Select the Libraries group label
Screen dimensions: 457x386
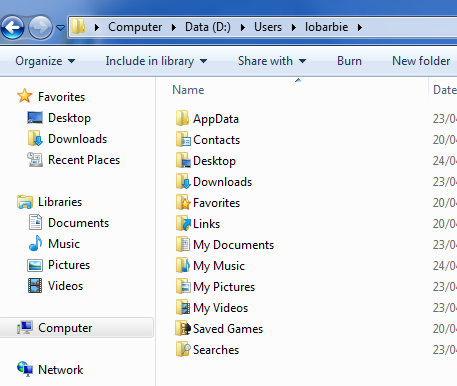(60, 202)
